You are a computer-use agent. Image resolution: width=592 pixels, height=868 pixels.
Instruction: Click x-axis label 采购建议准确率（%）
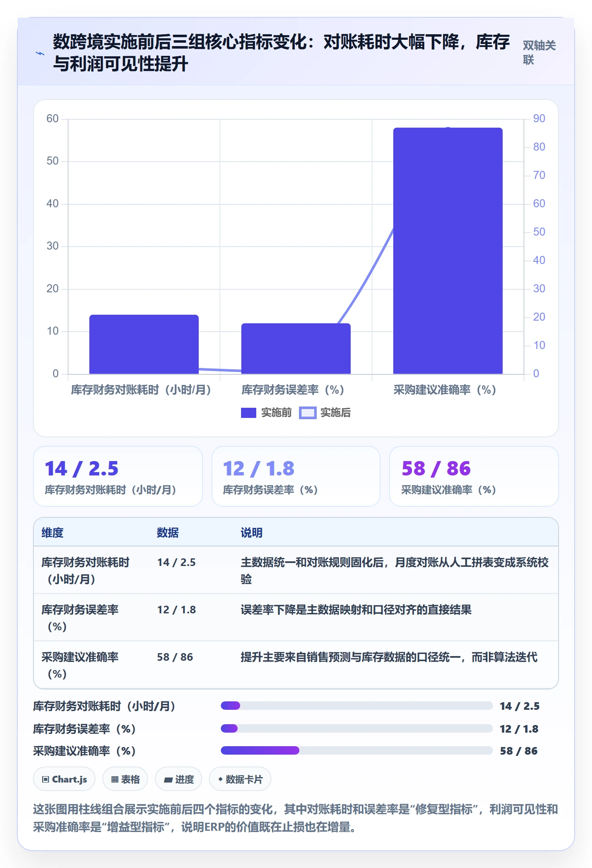[x=445, y=390]
